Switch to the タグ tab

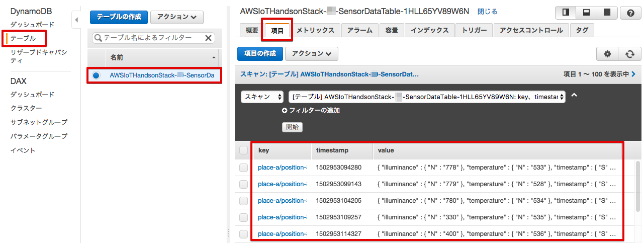click(x=582, y=30)
